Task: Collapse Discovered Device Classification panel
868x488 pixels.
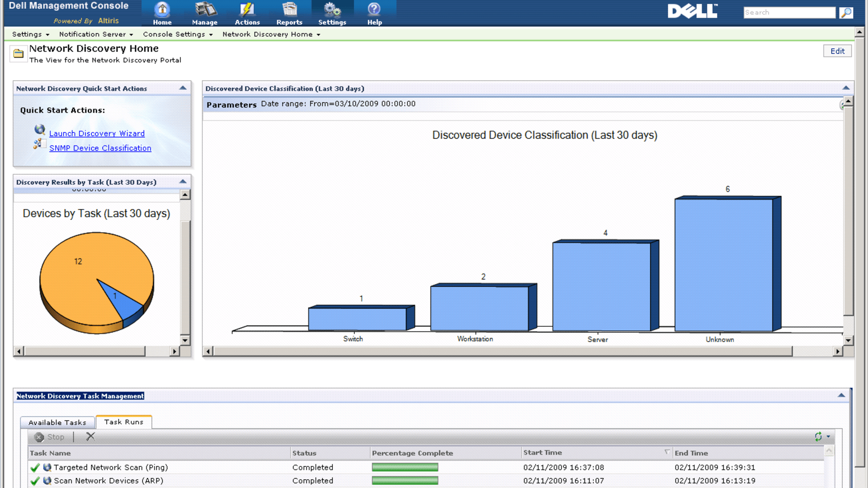Action: (x=846, y=88)
